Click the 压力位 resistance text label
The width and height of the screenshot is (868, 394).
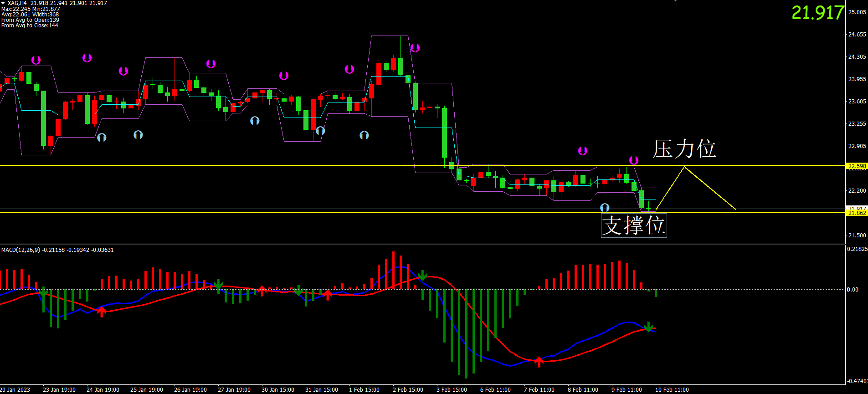coord(684,149)
